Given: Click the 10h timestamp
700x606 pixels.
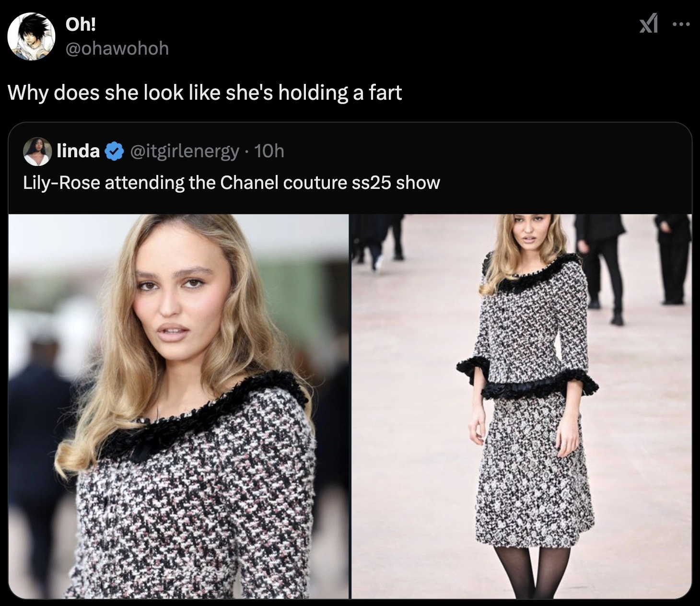Looking at the screenshot, I should pyautogui.click(x=269, y=151).
